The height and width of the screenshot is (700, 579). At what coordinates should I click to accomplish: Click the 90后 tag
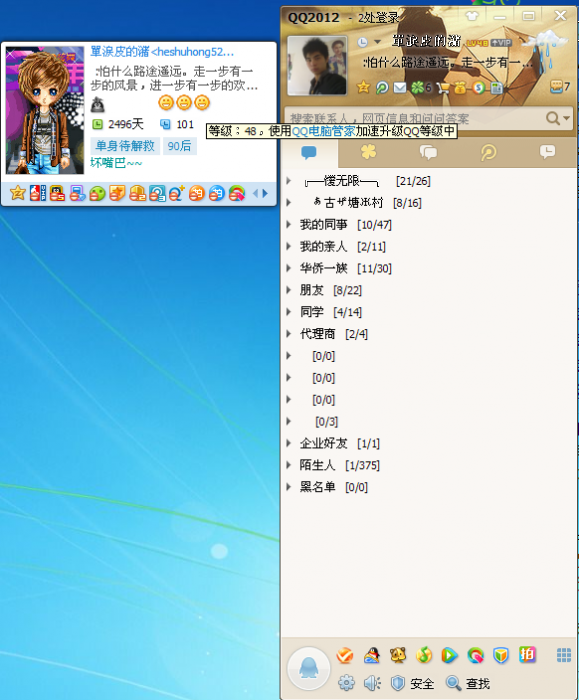tap(179, 146)
